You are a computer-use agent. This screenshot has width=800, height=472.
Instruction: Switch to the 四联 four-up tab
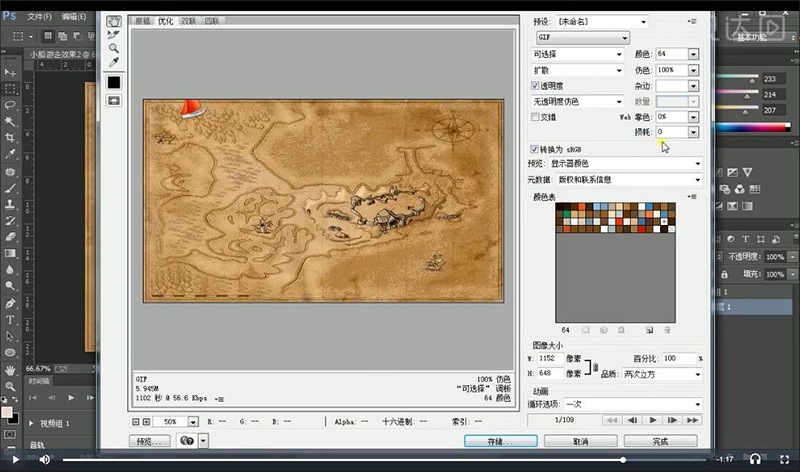point(212,20)
